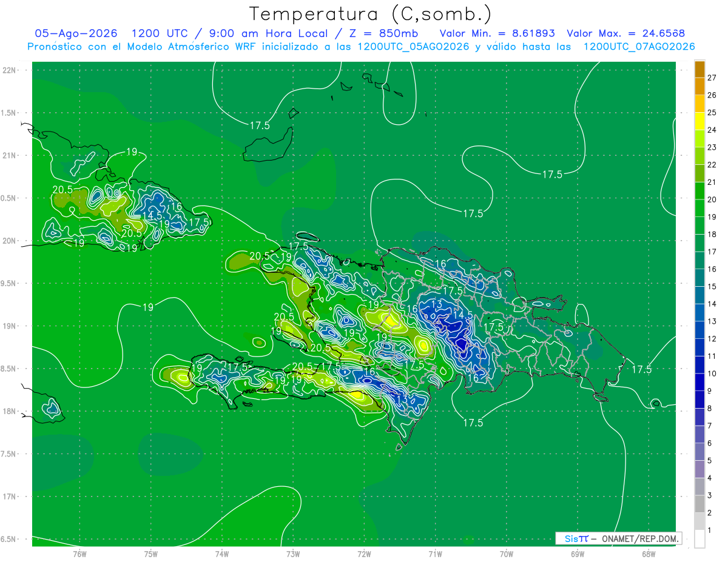Click the "74W" longitude axis label
This screenshot has height=562, width=728.
pyautogui.click(x=221, y=554)
